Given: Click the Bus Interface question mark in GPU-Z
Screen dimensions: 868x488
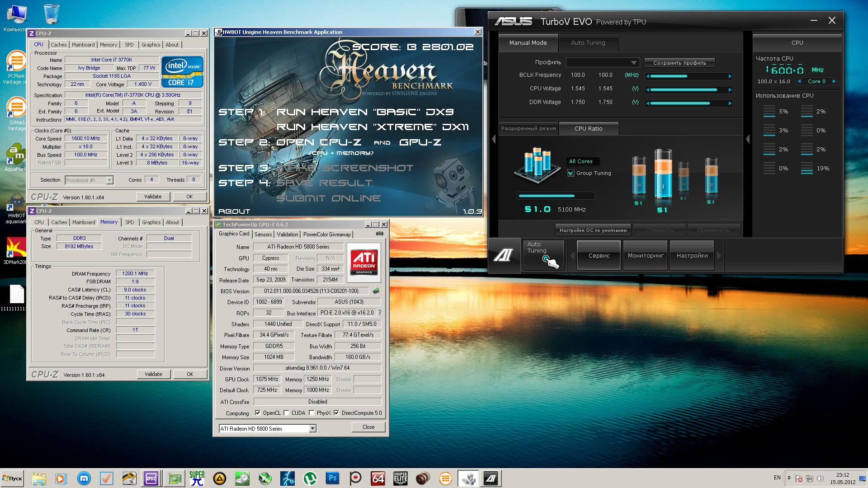Looking at the screenshot, I should click(x=379, y=313).
